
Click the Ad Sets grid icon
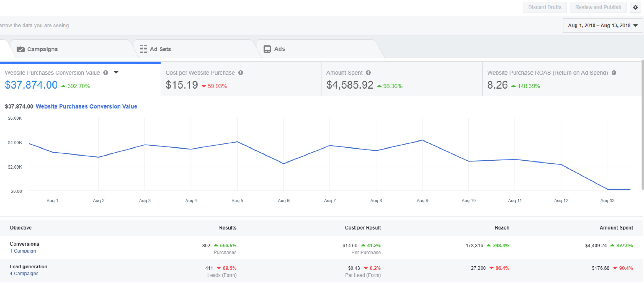point(143,49)
